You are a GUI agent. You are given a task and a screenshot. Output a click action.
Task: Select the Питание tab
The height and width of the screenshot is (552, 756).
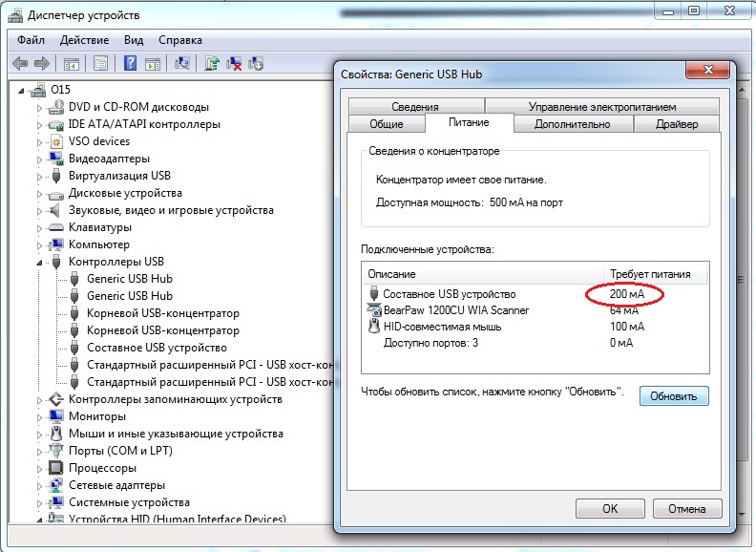(469, 122)
